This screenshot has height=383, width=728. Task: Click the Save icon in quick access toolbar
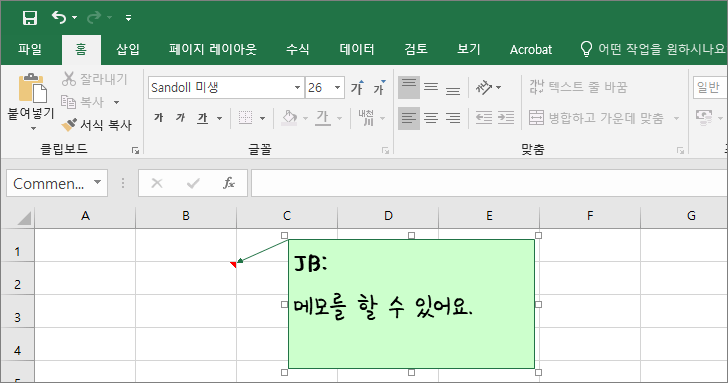[30, 18]
